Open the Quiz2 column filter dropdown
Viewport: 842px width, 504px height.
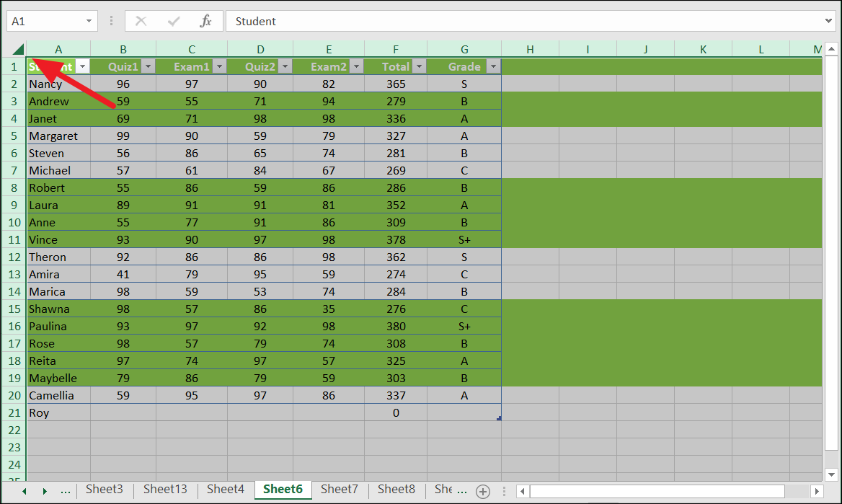click(x=286, y=66)
